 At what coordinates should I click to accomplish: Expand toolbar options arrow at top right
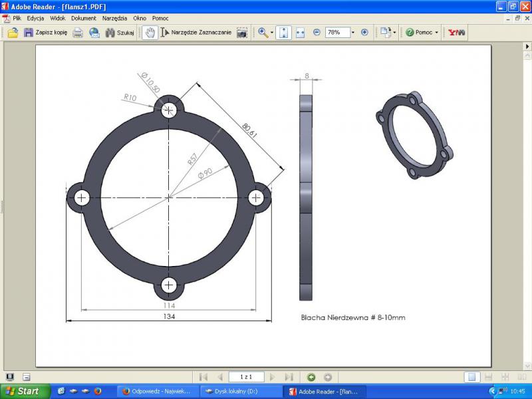527,47
